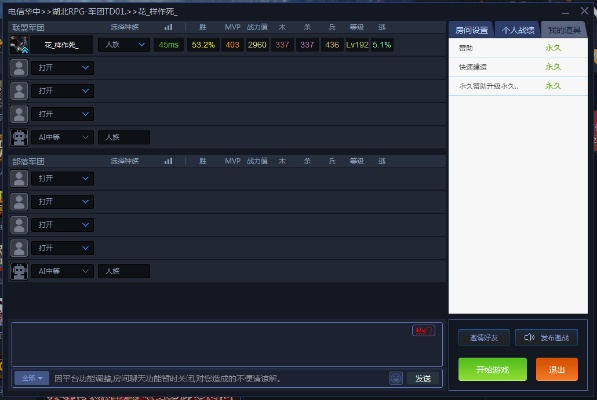The height and width of the screenshot is (400, 597).
Task: Switch to the 个人战绩 tab
Action: point(517,30)
